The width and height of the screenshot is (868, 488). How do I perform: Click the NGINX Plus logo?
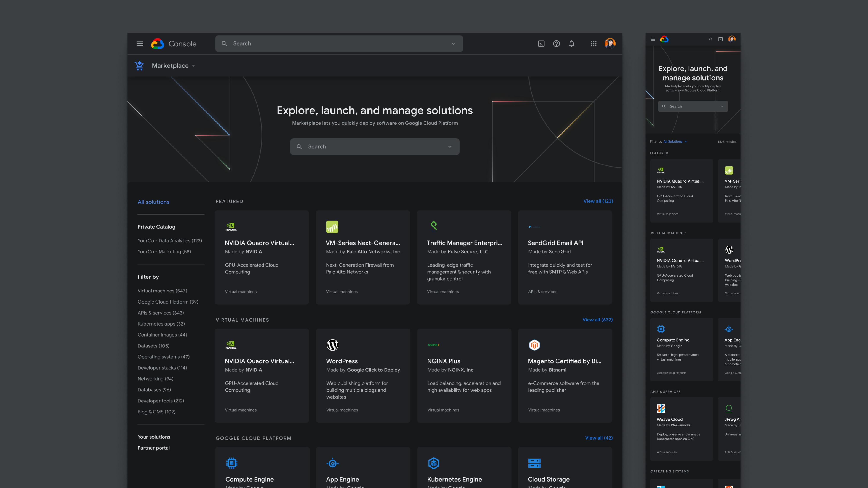[433, 345]
